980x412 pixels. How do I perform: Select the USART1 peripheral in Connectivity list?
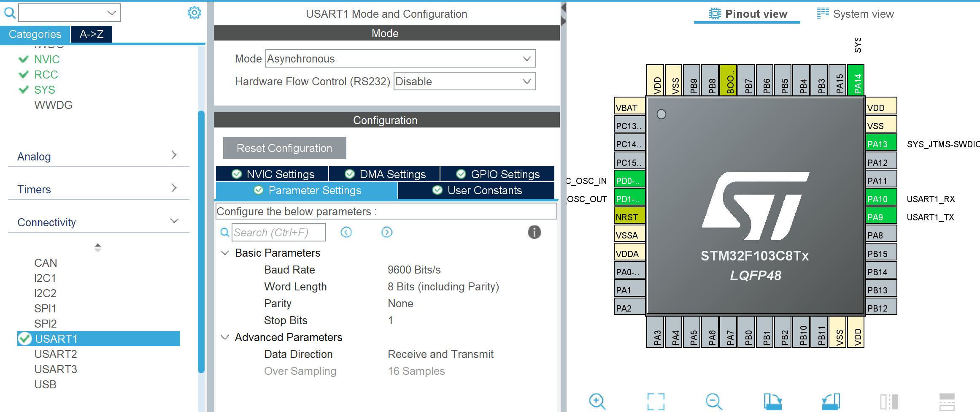pyautogui.click(x=57, y=339)
